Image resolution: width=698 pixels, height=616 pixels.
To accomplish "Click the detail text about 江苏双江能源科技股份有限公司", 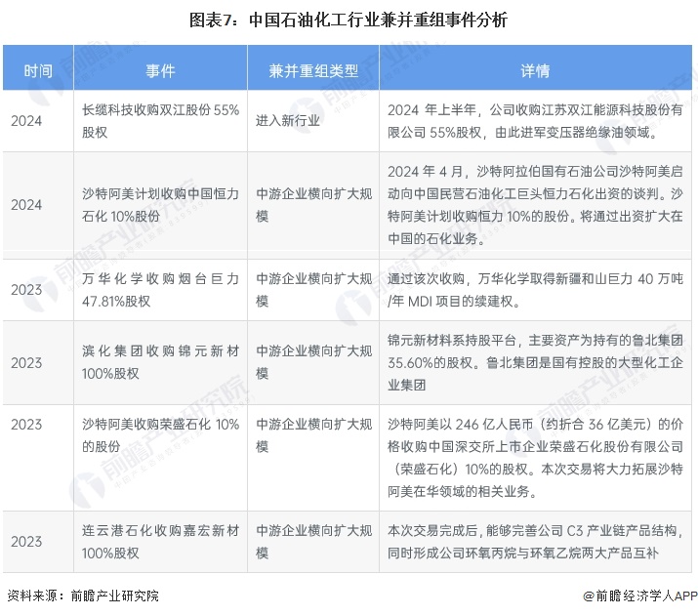I will [x=535, y=121].
